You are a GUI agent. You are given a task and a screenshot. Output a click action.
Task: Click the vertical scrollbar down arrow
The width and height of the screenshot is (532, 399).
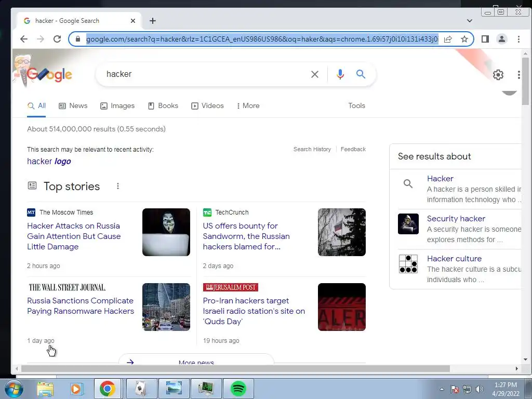[525, 360]
